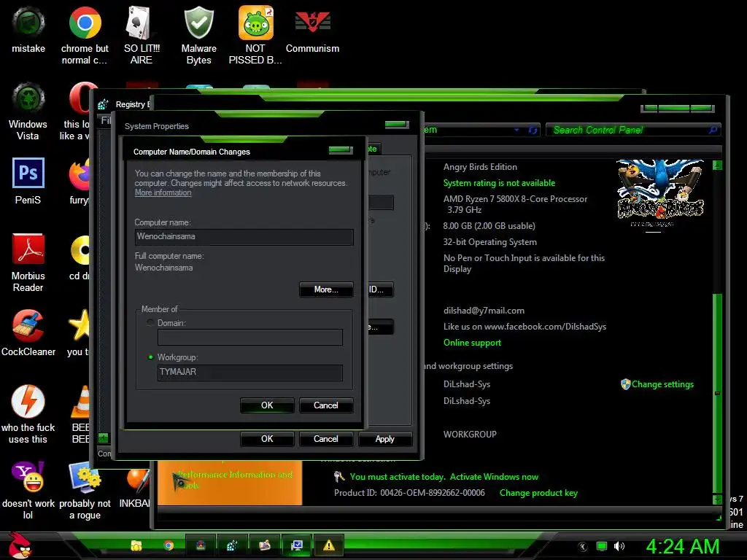Image resolution: width=747 pixels, height=560 pixels.
Task: Open the More information link
Action: click(x=163, y=192)
